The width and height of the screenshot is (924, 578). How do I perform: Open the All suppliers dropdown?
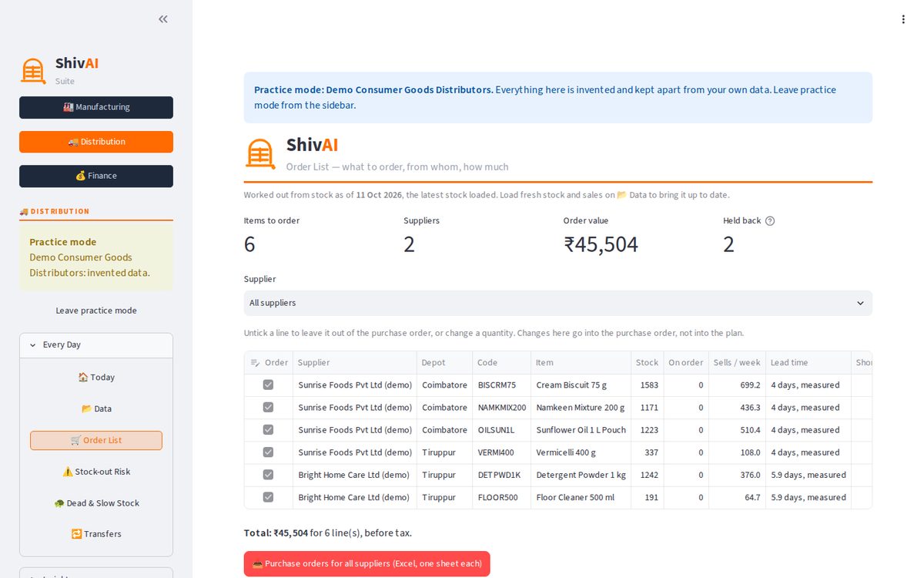(x=558, y=303)
